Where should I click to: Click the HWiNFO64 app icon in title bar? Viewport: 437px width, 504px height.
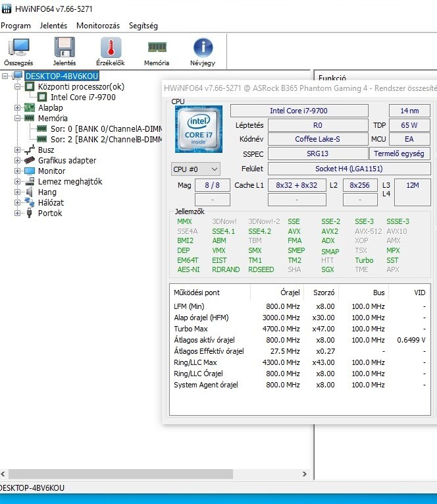coord(7,9)
